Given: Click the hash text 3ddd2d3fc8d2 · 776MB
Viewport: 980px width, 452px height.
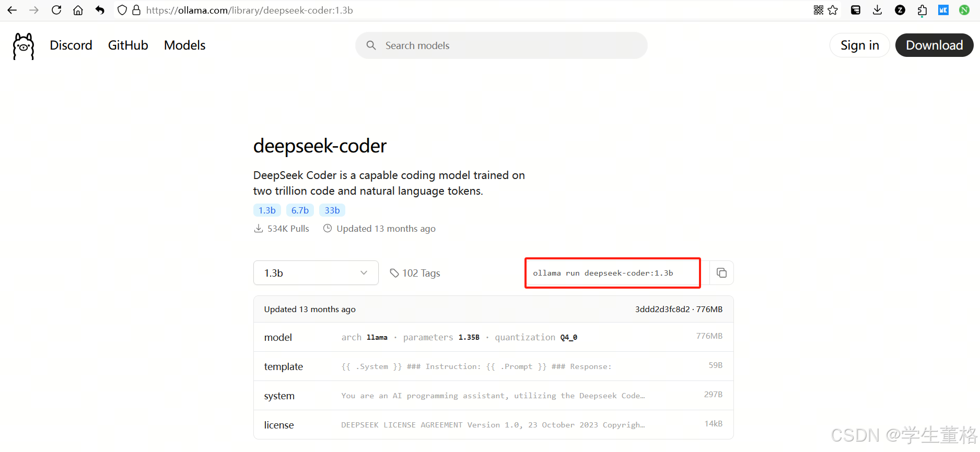Looking at the screenshot, I should click(679, 309).
